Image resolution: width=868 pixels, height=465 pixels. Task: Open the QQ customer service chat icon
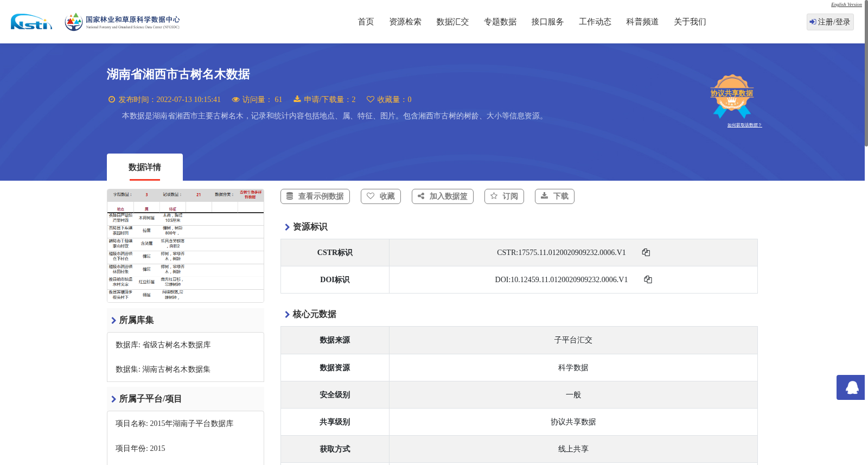[x=851, y=387]
